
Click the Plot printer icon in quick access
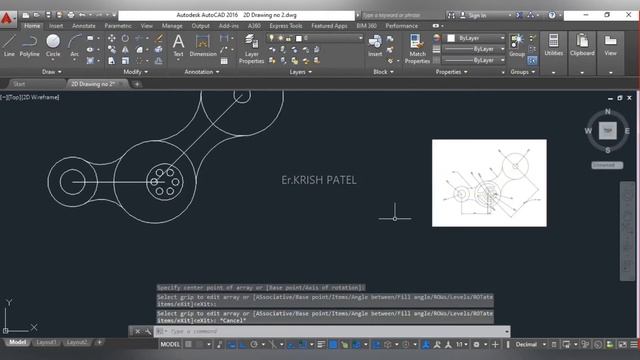(71, 15)
